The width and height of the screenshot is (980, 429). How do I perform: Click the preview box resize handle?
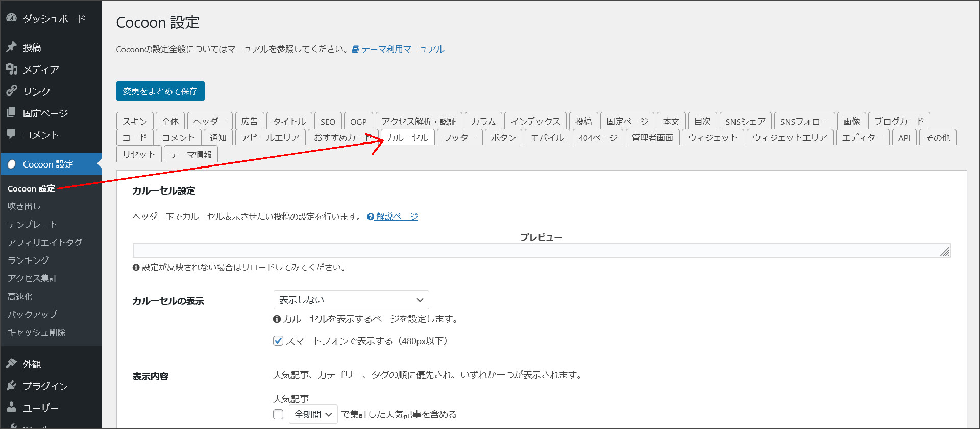pos(945,252)
